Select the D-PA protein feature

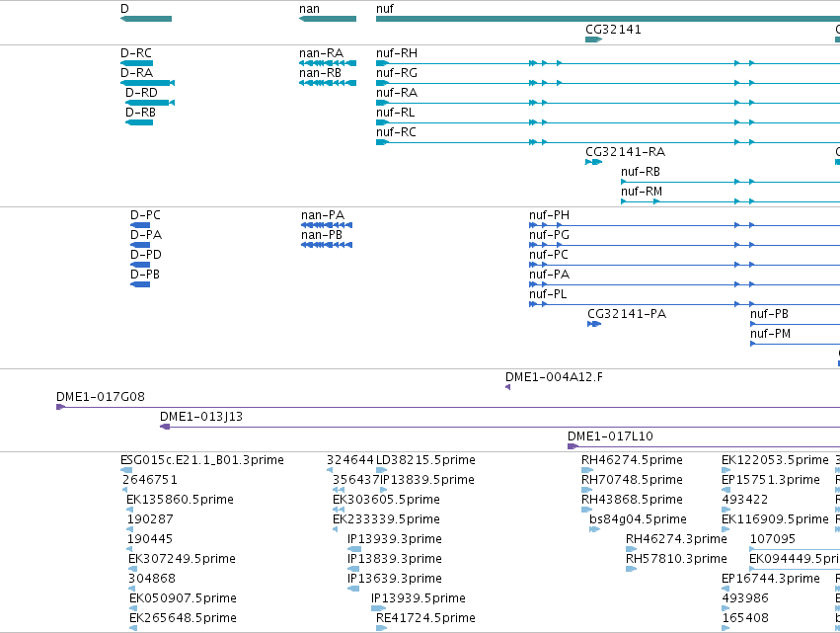(140, 245)
